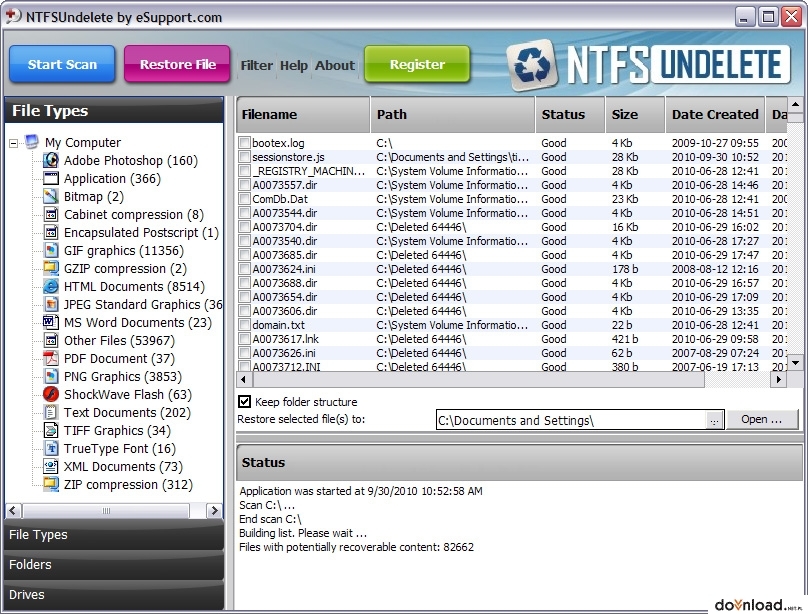Click the TrueType Font icon

click(50, 449)
